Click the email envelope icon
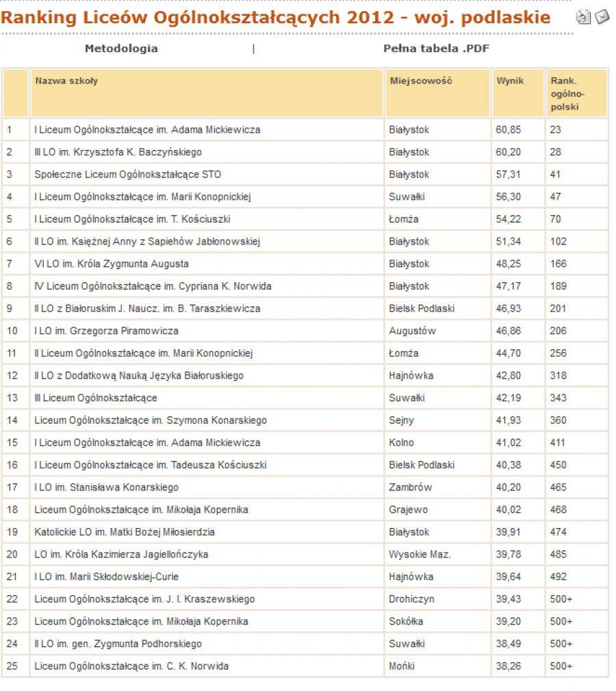616x691 pixels. coord(602,16)
